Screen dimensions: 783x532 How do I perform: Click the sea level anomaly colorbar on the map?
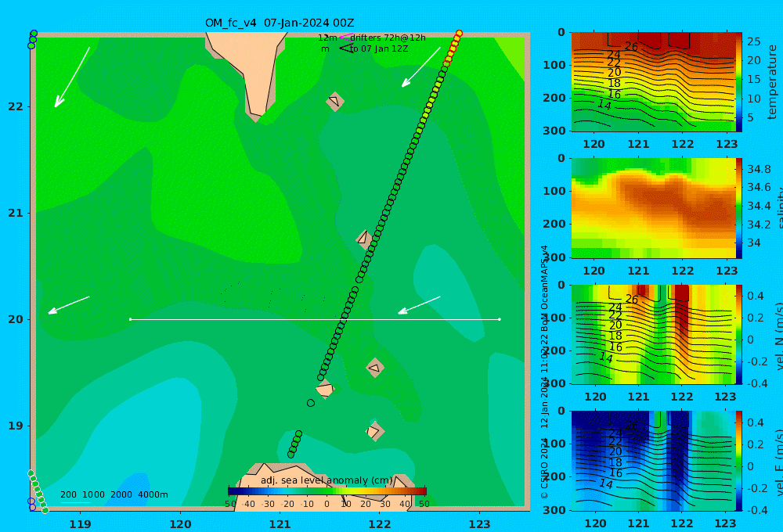coord(327,491)
